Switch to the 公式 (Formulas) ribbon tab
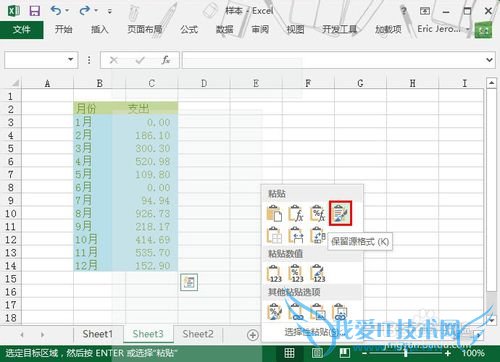Viewport: 500px width, 362px height. (189, 29)
